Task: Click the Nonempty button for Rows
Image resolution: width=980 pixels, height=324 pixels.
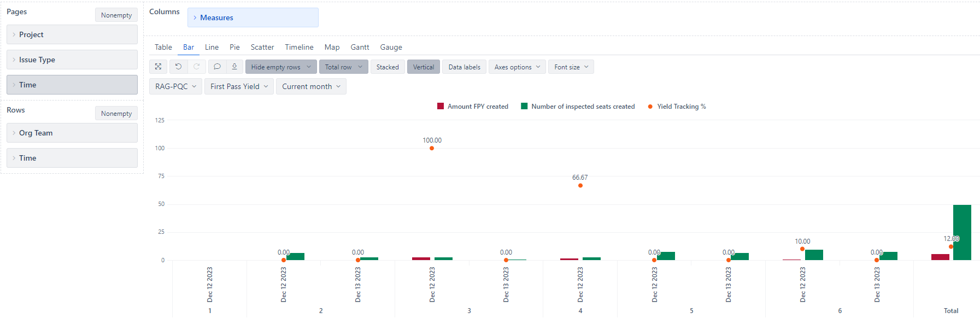Action: coord(116,114)
